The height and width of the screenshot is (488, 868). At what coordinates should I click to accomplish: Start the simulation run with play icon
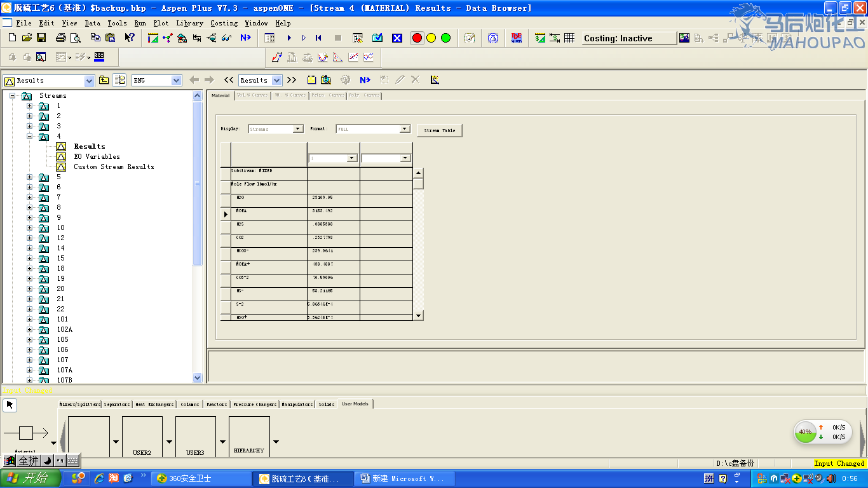pyautogui.click(x=289, y=38)
